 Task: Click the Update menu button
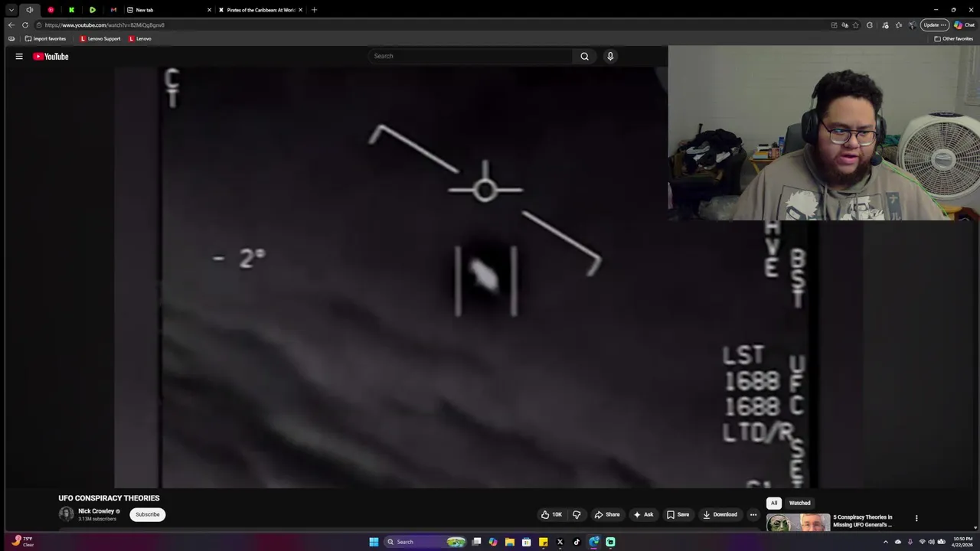click(x=935, y=24)
